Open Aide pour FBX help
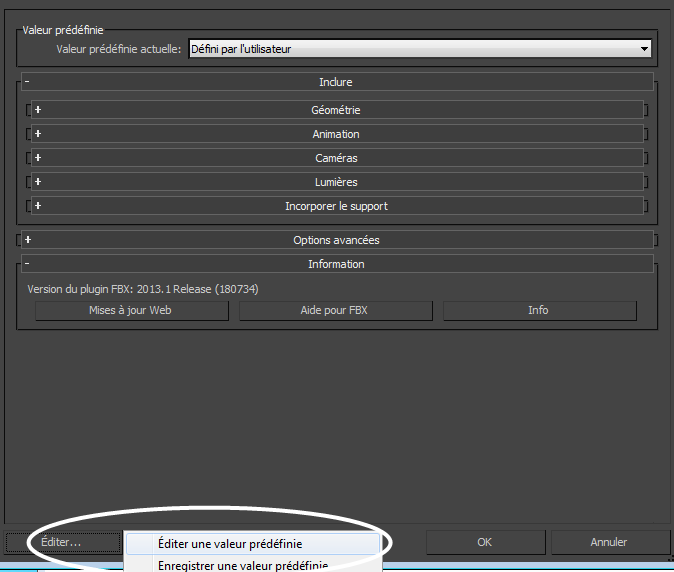Image resolution: width=674 pixels, height=572 pixels. [x=336, y=310]
